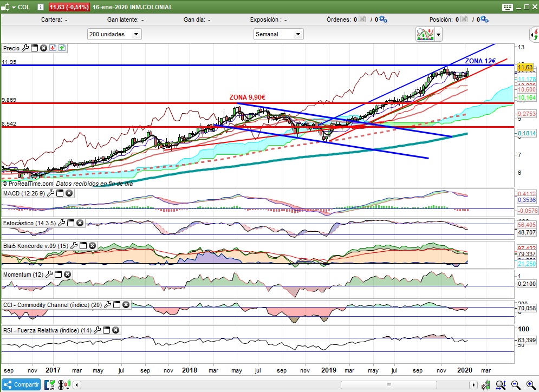Screen dimensions: 539x392
Task: Click the Compartir share button
Action: pos(21,385)
